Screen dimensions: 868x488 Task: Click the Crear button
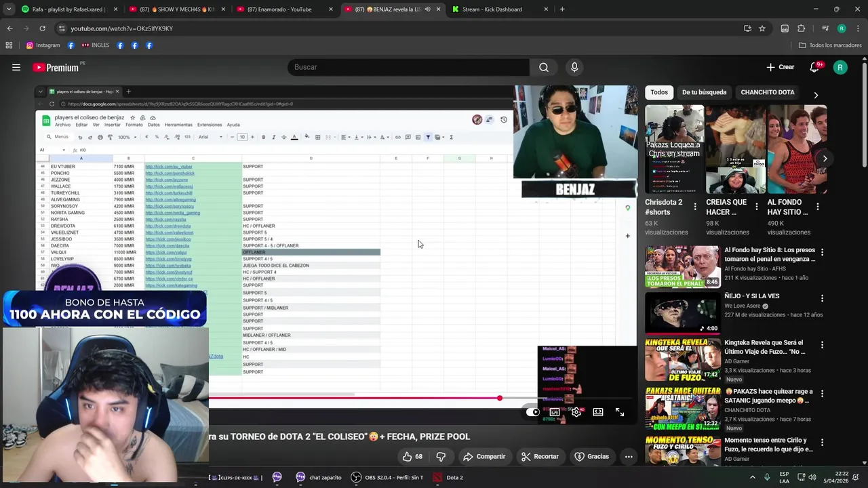780,67
